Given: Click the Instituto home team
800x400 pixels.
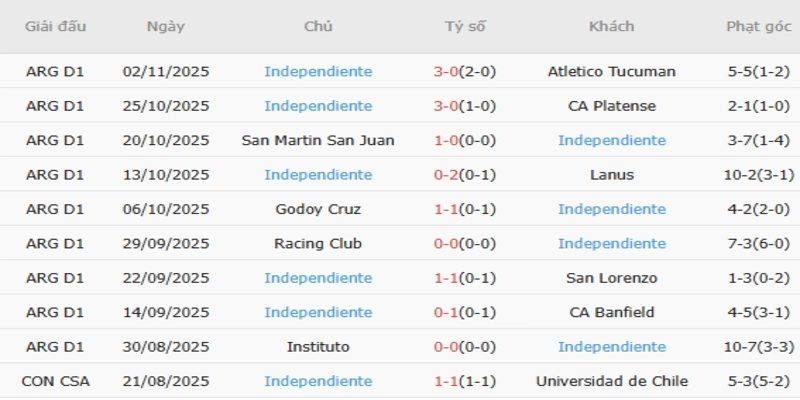Looking at the screenshot, I should [318, 347].
